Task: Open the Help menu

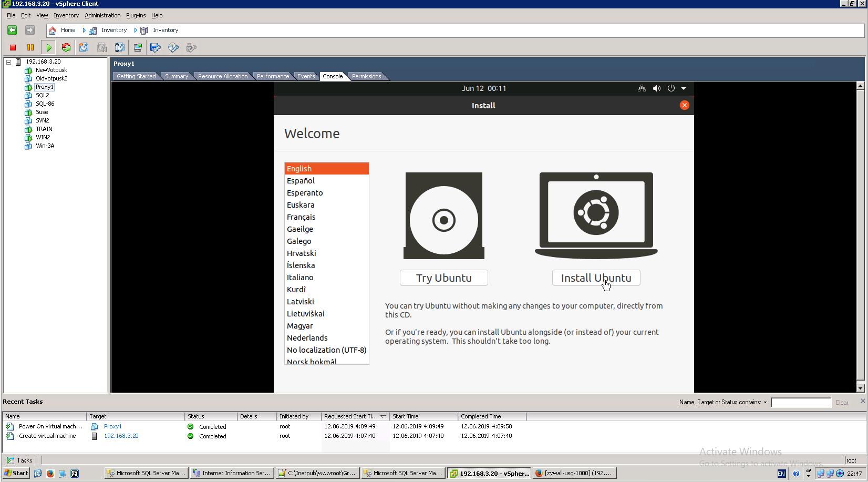Action: pos(157,16)
